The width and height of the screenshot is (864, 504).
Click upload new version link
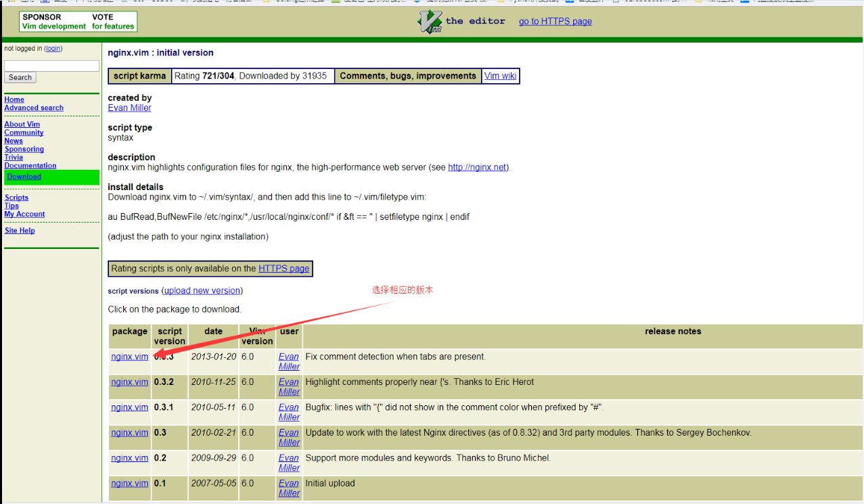click(x=202, y=291)
